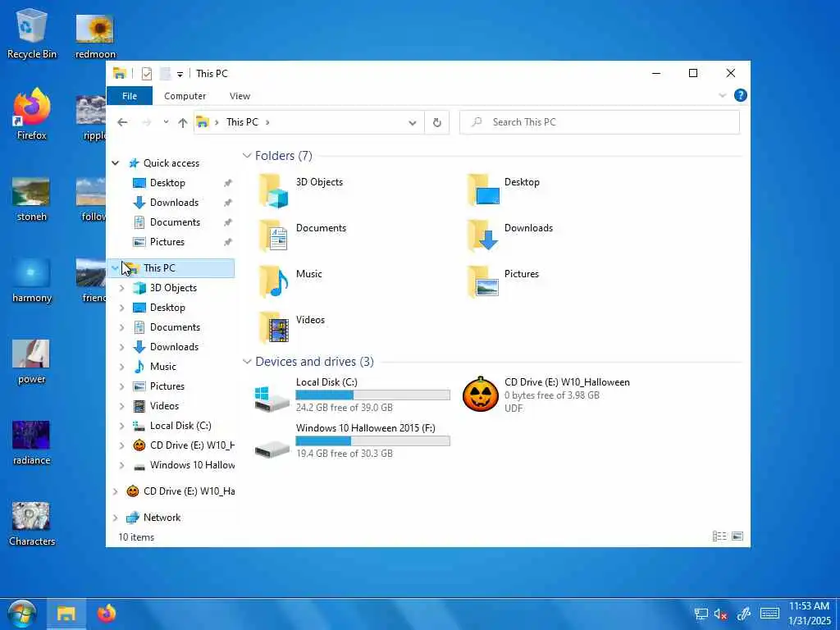Image resolution: width=840 pixels, height=630 pixels.
Task: Click the pen workspace tray icon
Action: [744, 614]
